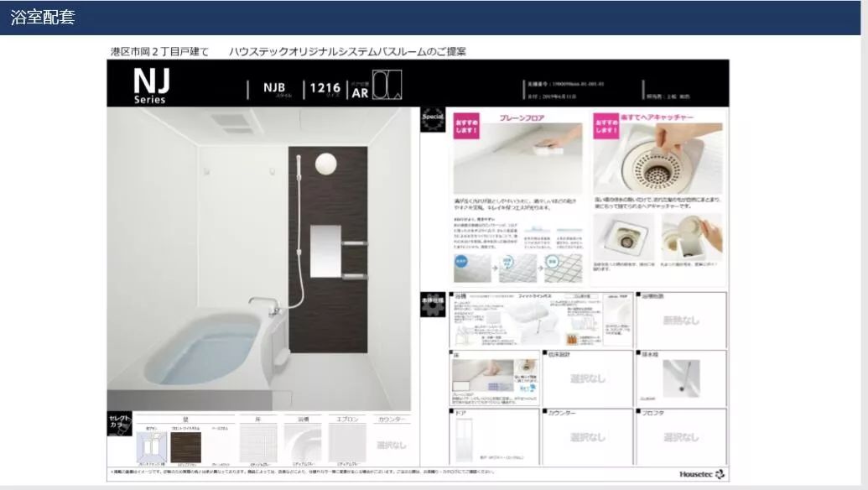Image resolution: width=868 pixels, height=490 pixels.
Task: Click the hair catcher heading text
Action: pos(657,117)
